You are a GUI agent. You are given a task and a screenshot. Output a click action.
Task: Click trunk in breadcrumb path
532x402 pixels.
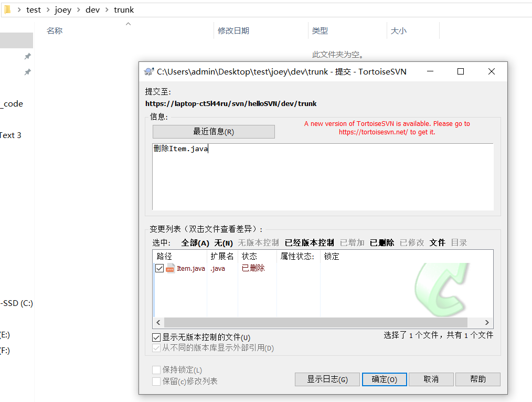coord(124,10)
